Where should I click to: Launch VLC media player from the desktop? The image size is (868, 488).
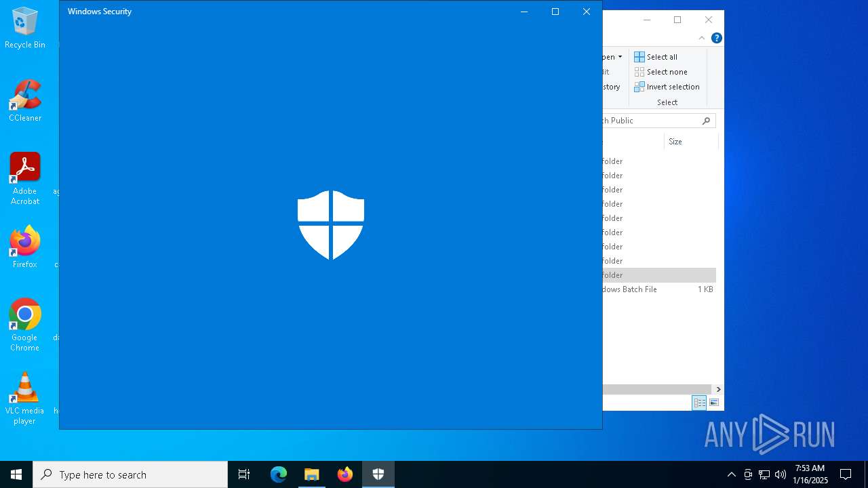(x=25, y=398)
